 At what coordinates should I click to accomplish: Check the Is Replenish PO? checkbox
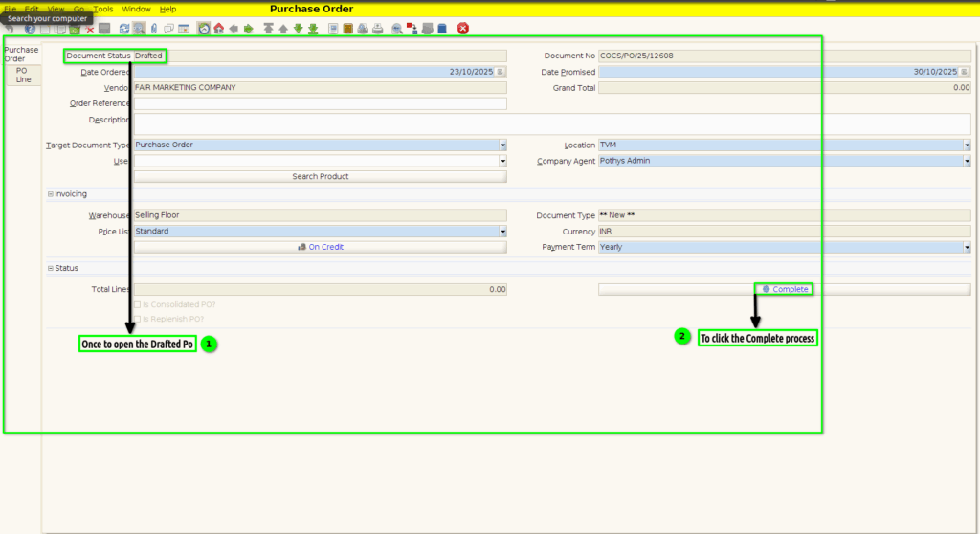tap(138, 319)
